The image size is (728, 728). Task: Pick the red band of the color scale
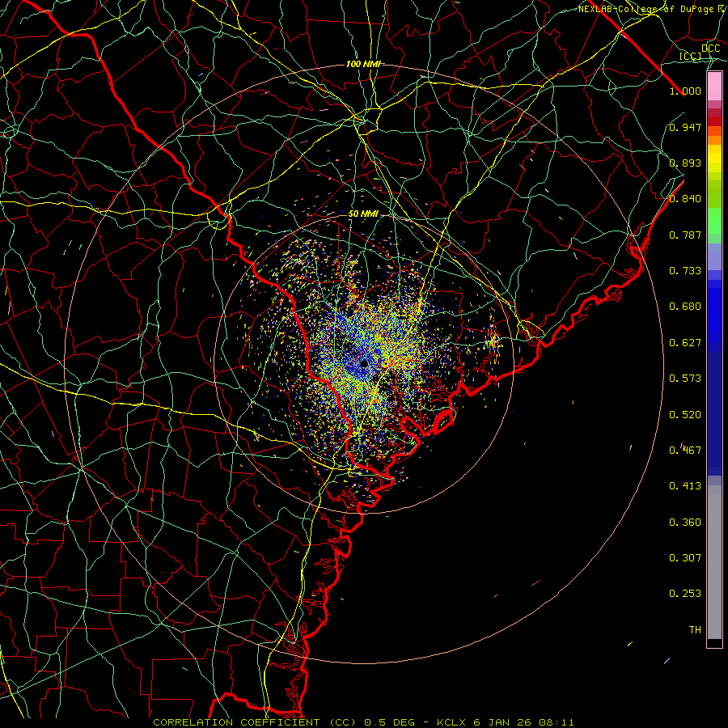click(714, 121)
